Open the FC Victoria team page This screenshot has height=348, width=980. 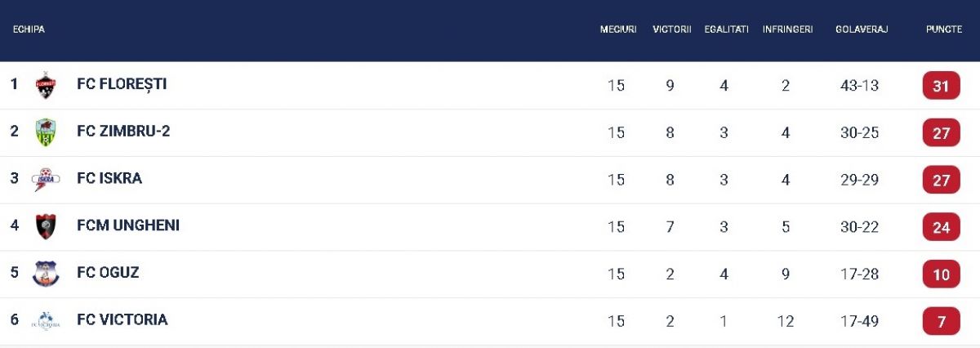point(122,320)
